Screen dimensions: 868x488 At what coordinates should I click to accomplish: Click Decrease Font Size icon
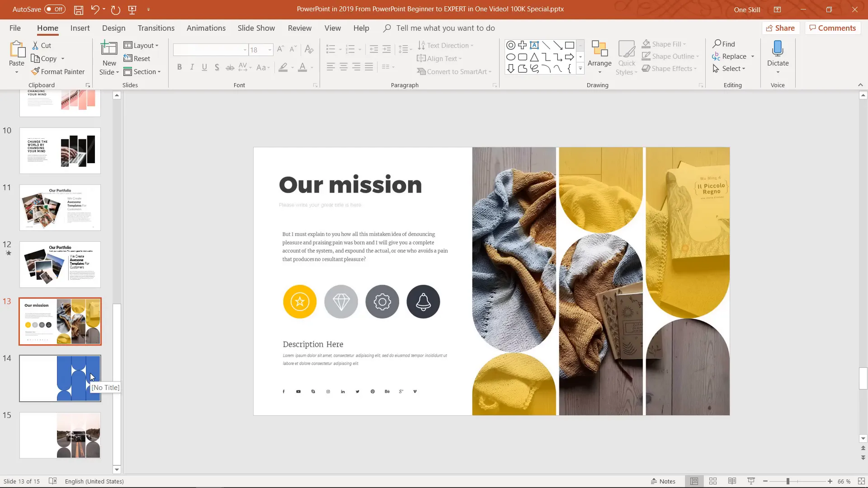(x=293, y=50)
